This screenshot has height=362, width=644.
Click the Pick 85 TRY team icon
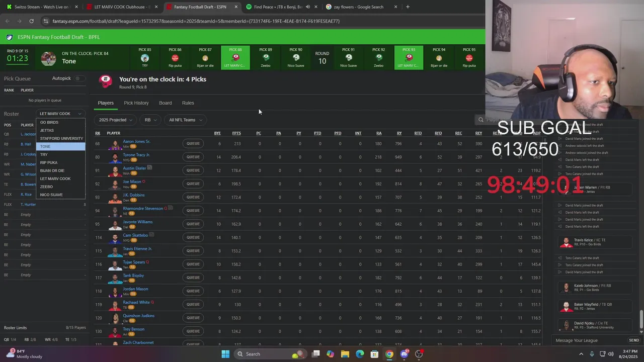coord(145,58)
